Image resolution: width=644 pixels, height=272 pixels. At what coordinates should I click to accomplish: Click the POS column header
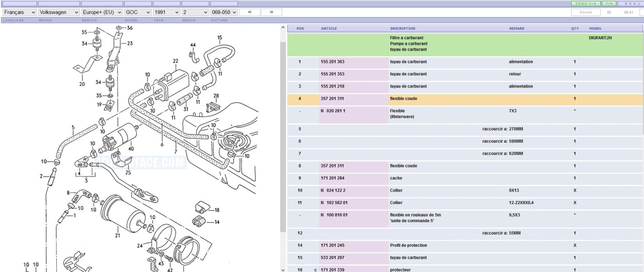300,29
